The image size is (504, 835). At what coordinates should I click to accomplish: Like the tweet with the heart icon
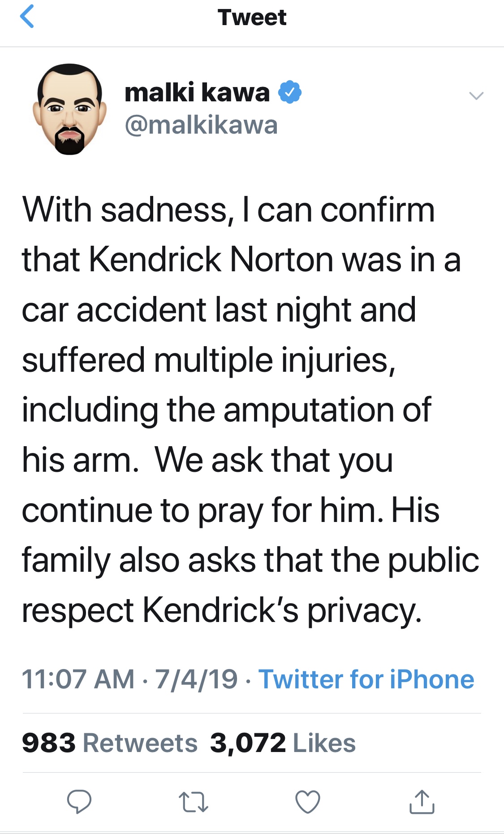pyautogui.click(x=308, y=801)
